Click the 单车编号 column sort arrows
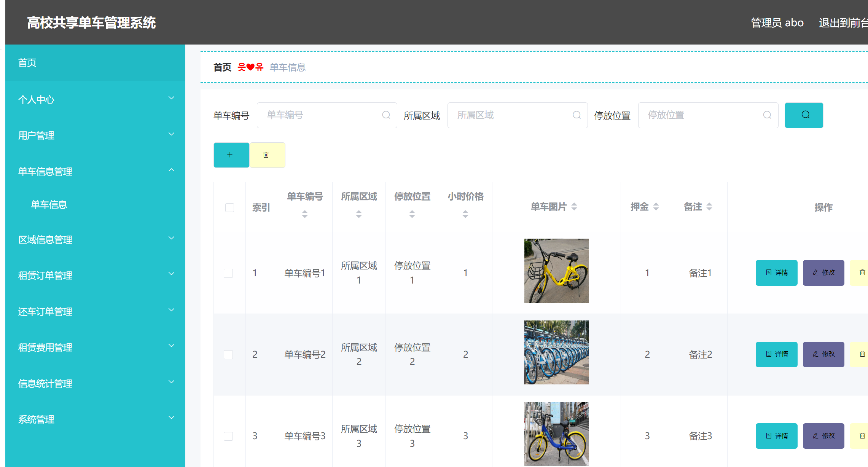This screenshot has height=467, width=868. tap(305, 214)
